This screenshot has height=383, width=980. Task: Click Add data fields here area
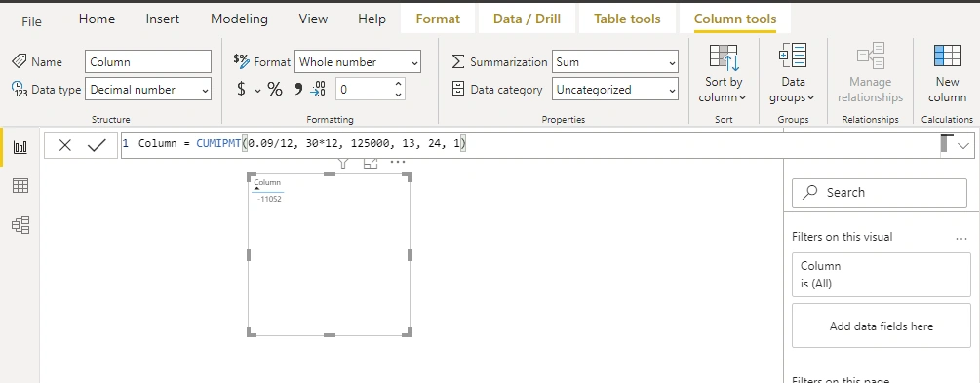point(882,326)
